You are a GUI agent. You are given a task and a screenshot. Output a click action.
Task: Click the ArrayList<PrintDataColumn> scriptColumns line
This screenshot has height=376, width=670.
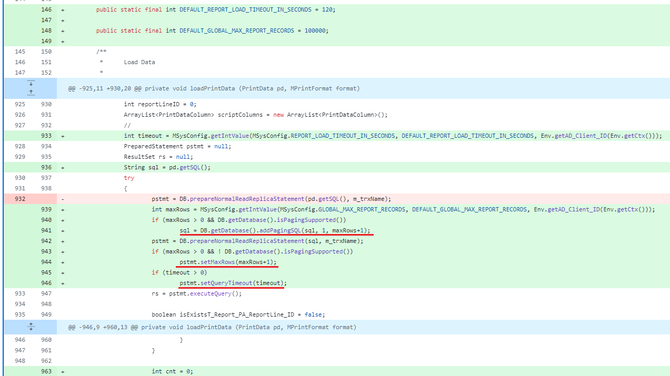coord(256,115)
